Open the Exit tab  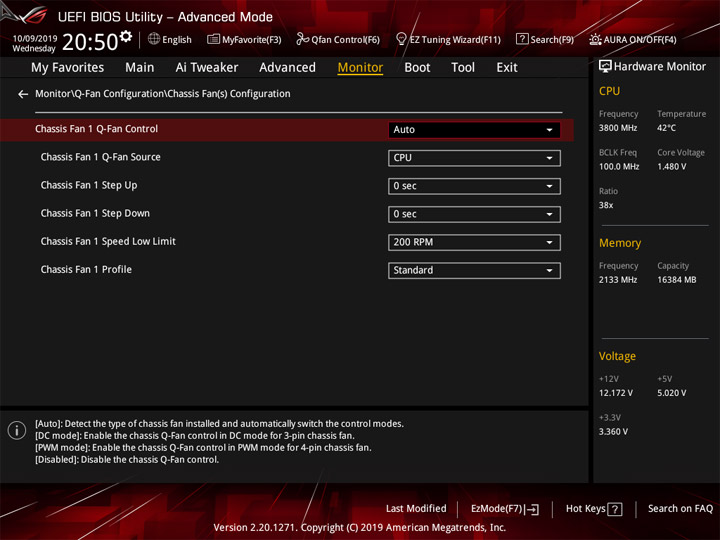coord(507,68)
